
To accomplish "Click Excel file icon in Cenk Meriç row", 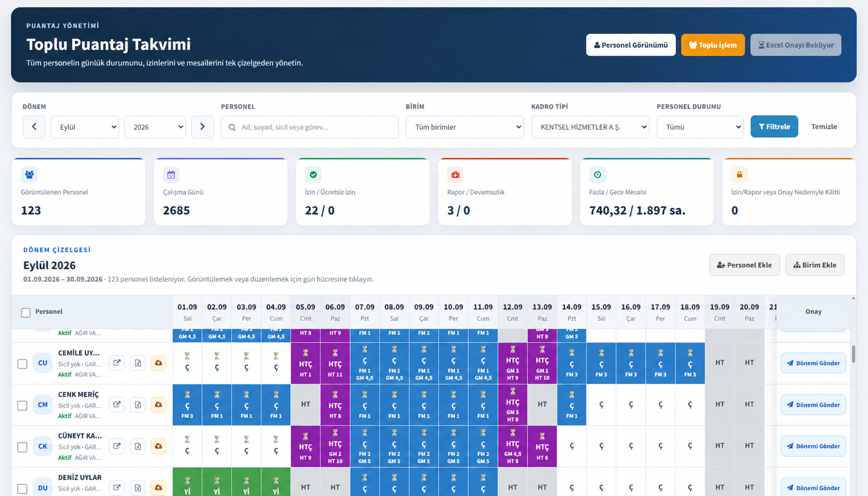I will (x=138, y=404).
